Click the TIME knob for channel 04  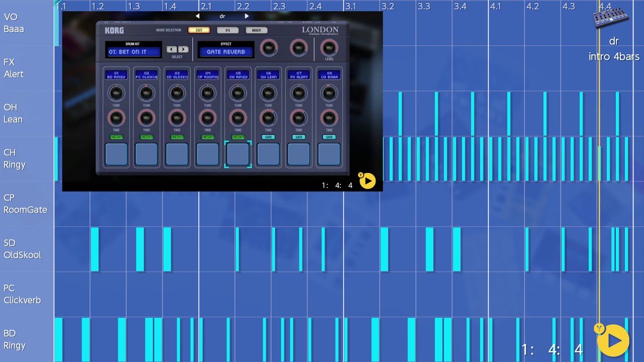(x=208, y=118)
